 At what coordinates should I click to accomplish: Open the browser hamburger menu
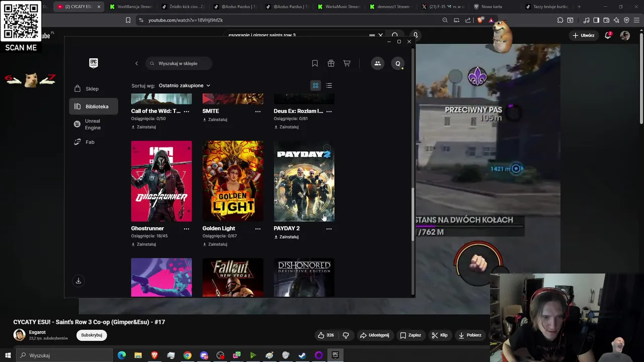pos(636,20)
